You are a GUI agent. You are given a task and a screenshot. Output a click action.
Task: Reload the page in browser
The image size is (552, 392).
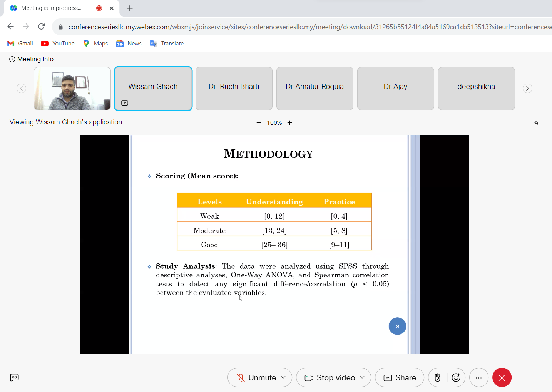[x=42, y=27]
